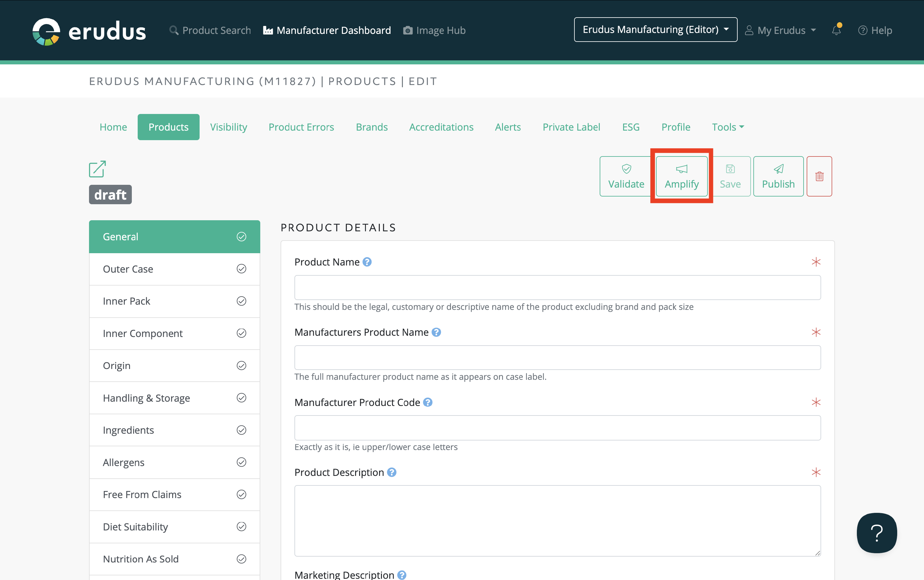Expand Erudus Manufacturing (Editor) dropdown
Viewport: 924px width, 580px height.
655,30
